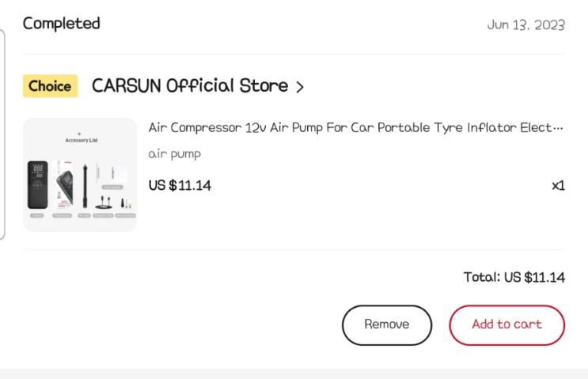
Task: Click the air pump variant label
Action: tap(174, 153)
